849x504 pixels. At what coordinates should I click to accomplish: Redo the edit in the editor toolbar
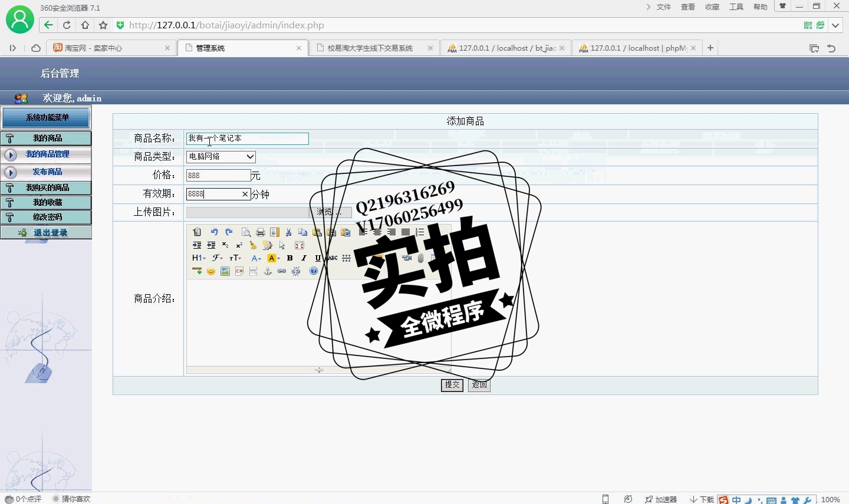(x=229, y=232)
